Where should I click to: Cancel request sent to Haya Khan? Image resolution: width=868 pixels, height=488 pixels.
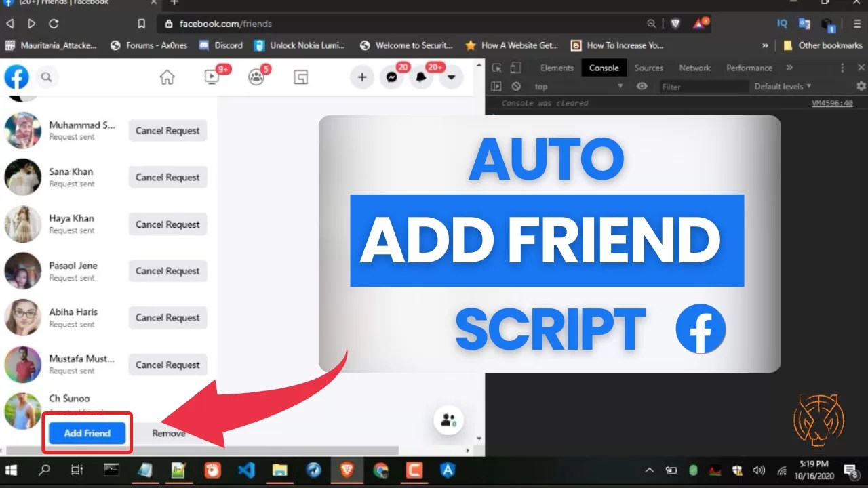click(x=167, y=224)
